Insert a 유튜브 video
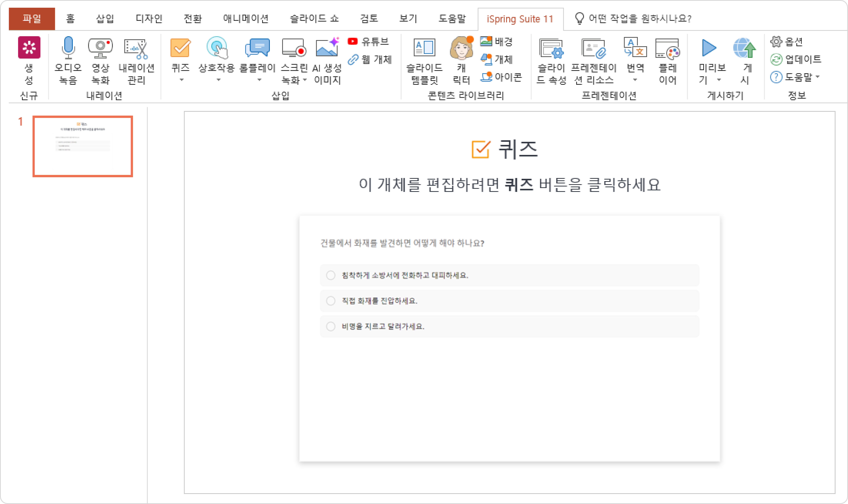 (x=368, y=41)
